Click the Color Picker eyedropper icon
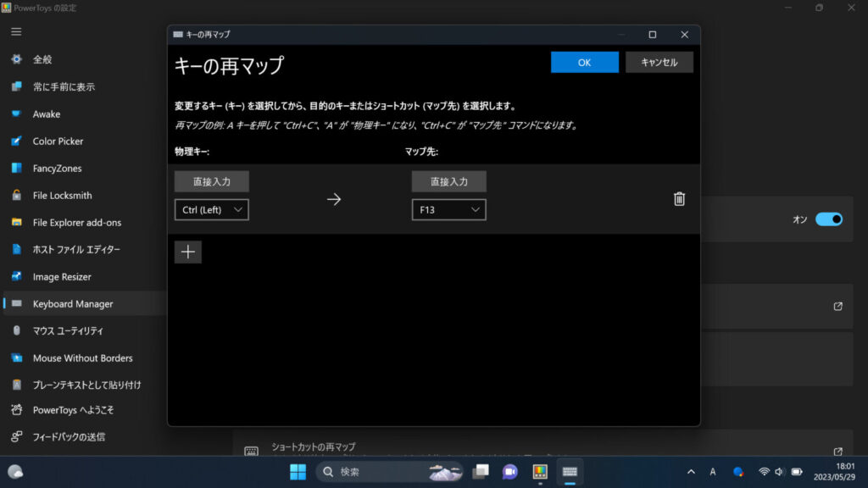 point(17,141)
